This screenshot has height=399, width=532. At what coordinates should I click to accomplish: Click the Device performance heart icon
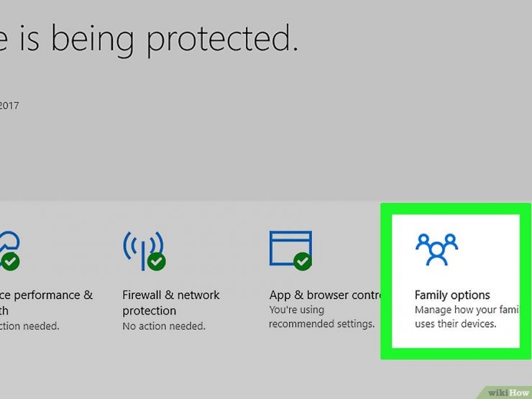(x=9, y=250)
